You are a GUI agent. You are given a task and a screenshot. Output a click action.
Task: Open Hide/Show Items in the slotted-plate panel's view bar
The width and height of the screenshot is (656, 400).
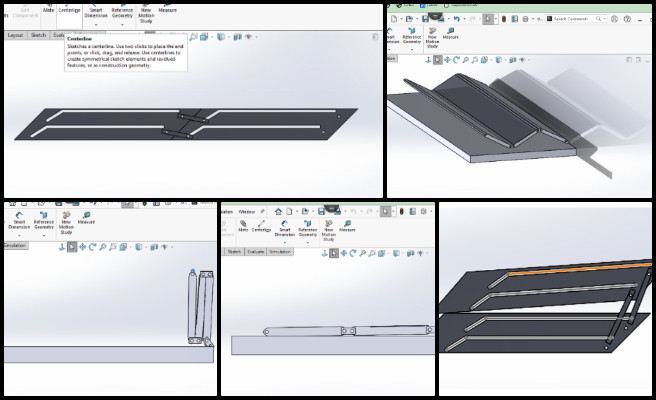tap(249, 37)
